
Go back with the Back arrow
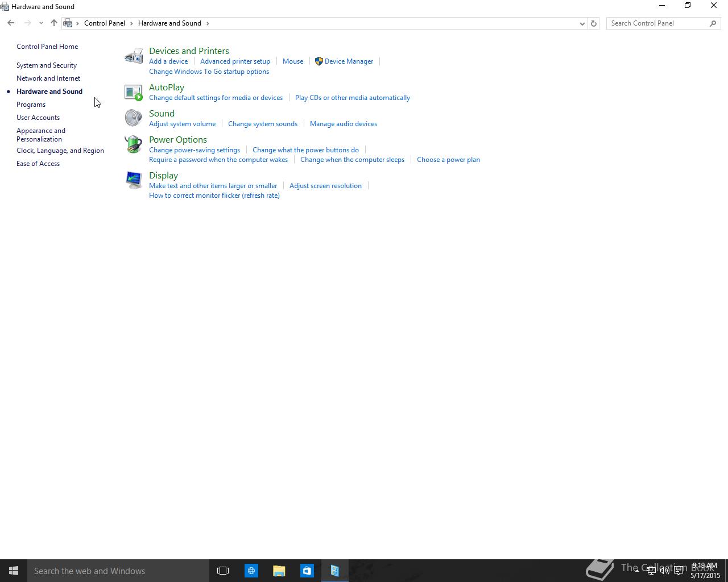click(x=11, y=23)
